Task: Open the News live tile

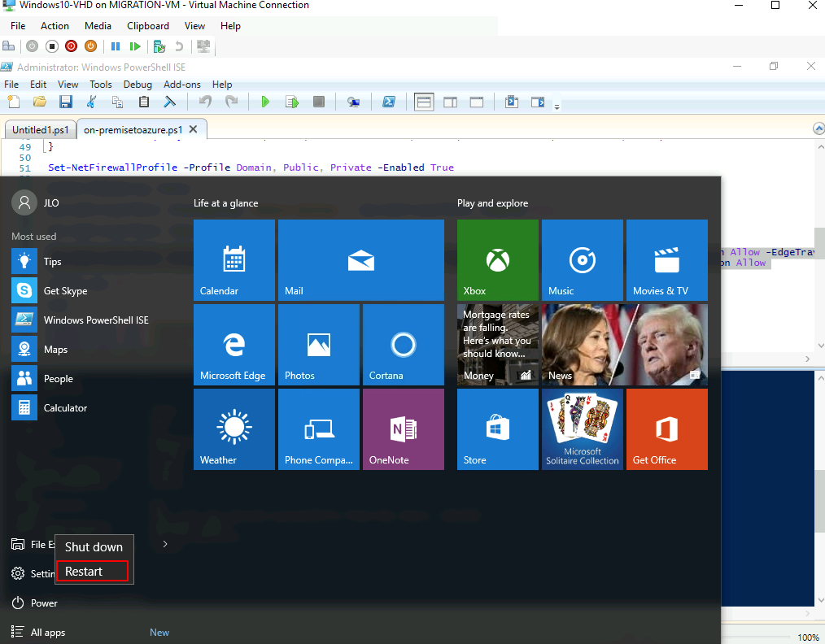Action: [625, 345]
